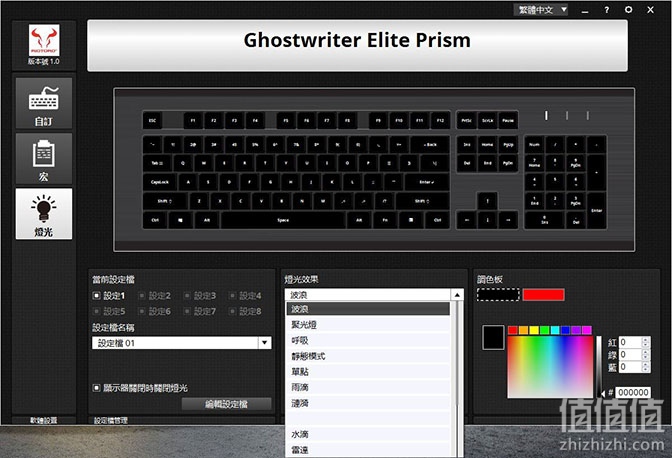Select profile 設定6
This screenshot has height=458, width=672.
(x=154, y=311)
